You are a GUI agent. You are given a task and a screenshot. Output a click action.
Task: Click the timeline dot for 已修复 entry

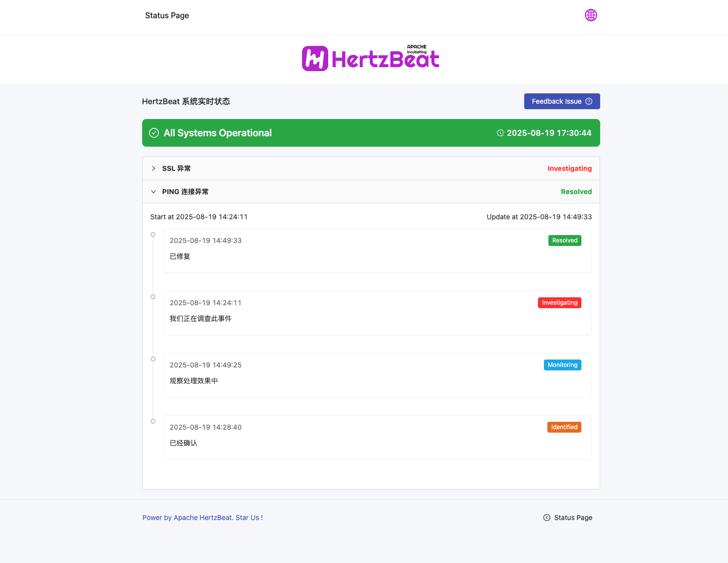(x=153, y=235)
